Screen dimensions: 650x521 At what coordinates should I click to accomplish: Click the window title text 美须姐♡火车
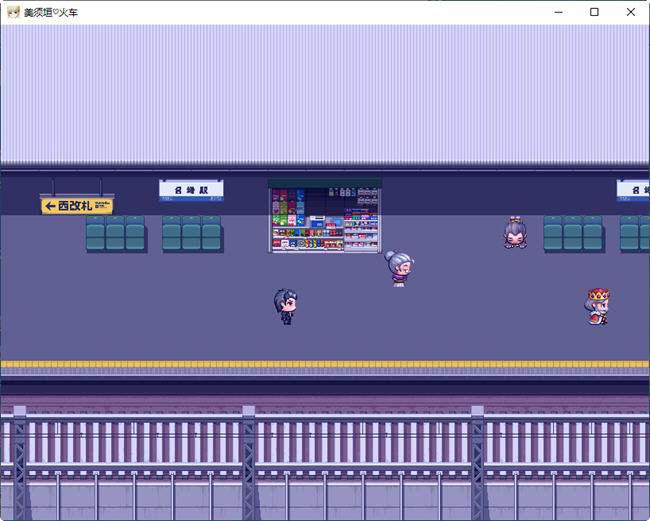pos(51,12)
